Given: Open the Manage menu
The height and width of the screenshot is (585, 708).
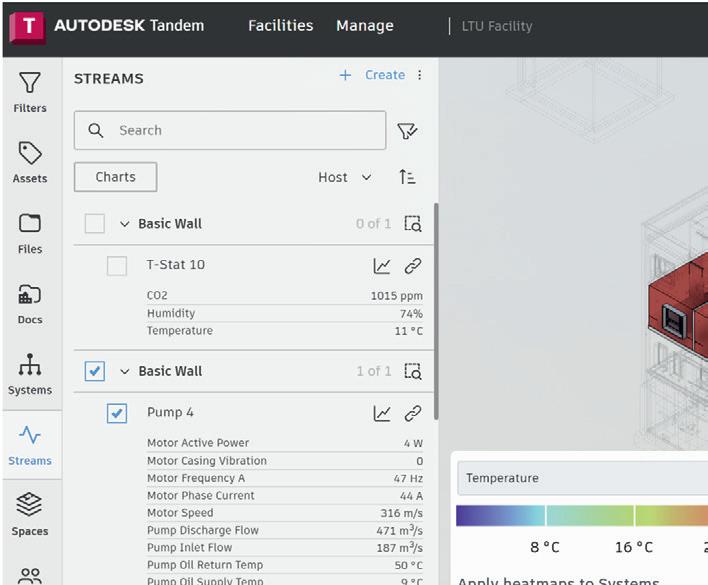Looking at the screenshot, I should 365,26.
